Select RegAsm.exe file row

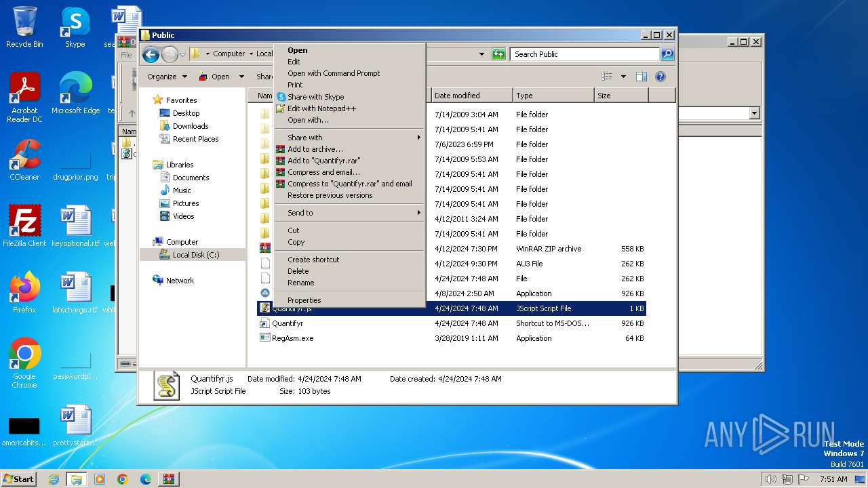click(452, 338)
